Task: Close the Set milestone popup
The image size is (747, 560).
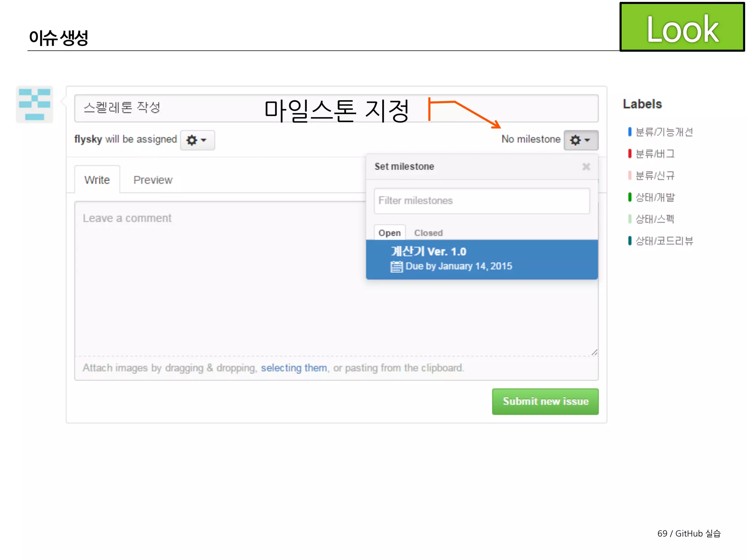Action: point(586,167)
